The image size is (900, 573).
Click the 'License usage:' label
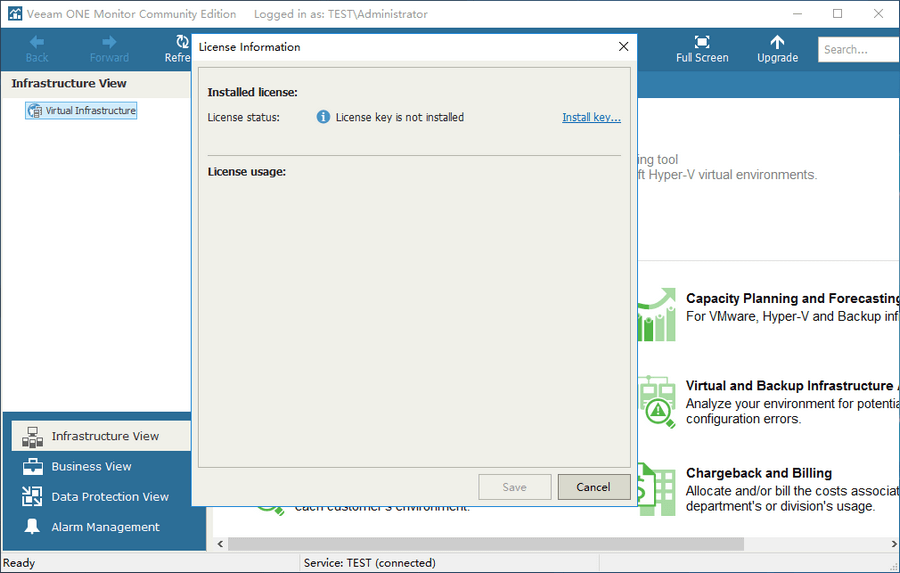247,172
